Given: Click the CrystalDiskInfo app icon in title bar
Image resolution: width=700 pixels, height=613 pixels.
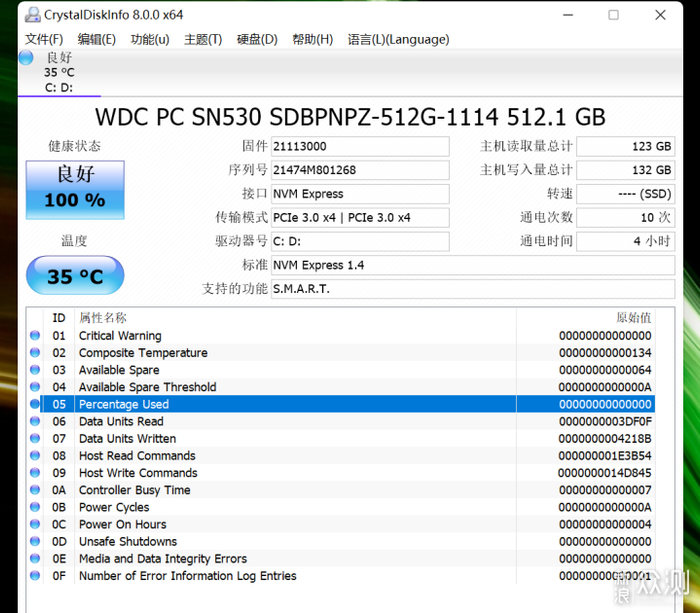Looking at the screenshot, I should point(33,15).
